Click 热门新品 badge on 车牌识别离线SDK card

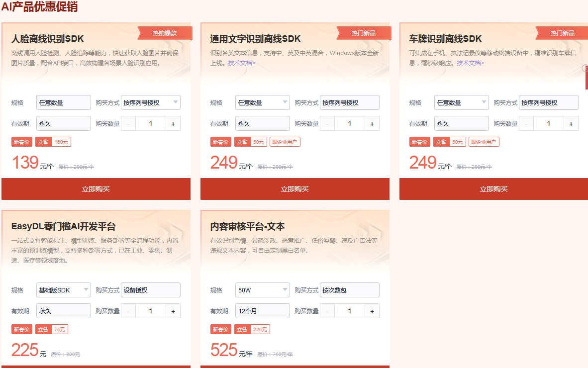point(562,33)
